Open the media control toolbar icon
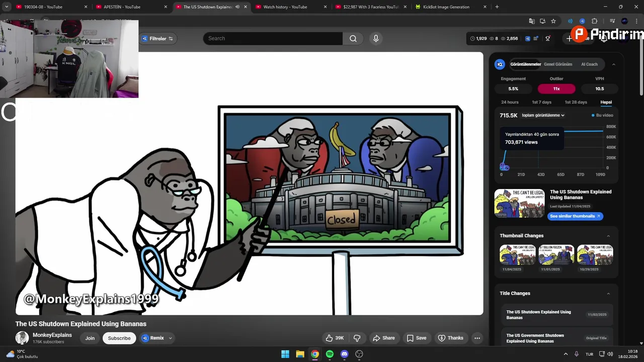The image size is (644, 362). (612, 21)
